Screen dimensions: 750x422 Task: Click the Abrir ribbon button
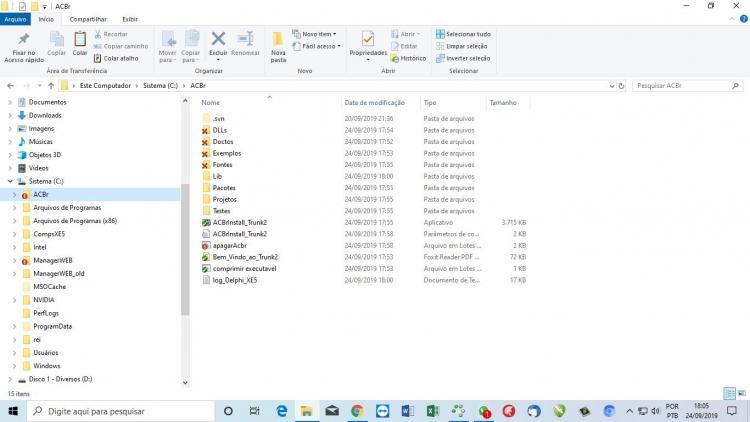405,34
